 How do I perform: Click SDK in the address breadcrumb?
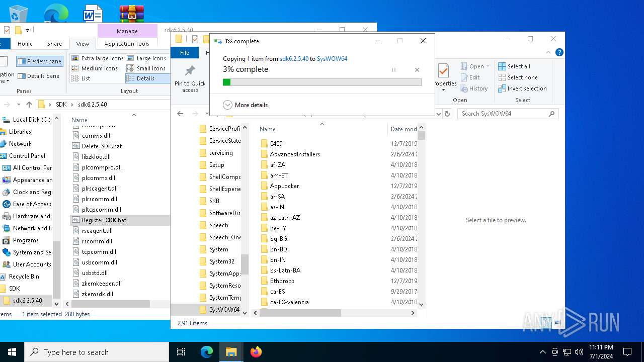click(x=61, y=105)
